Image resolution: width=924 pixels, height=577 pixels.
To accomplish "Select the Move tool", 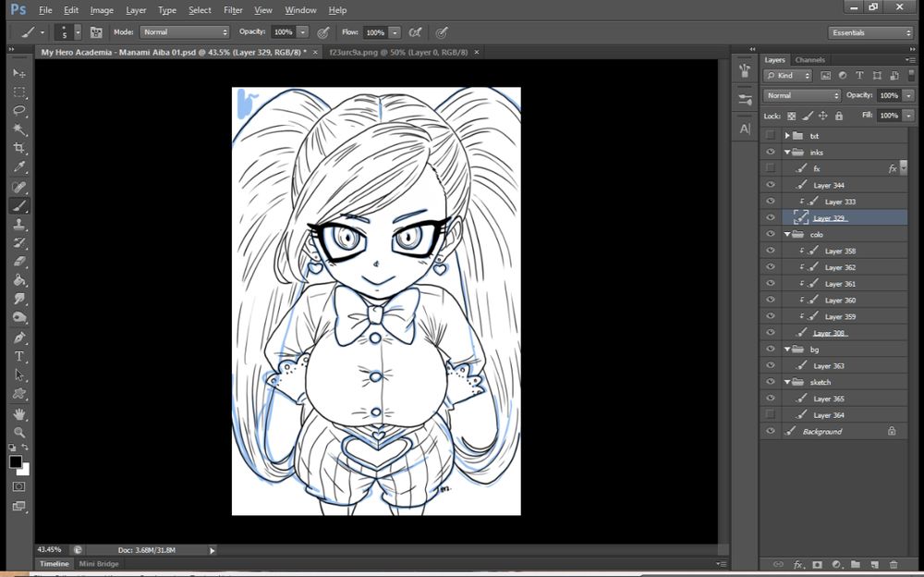I will click(19, 73).
